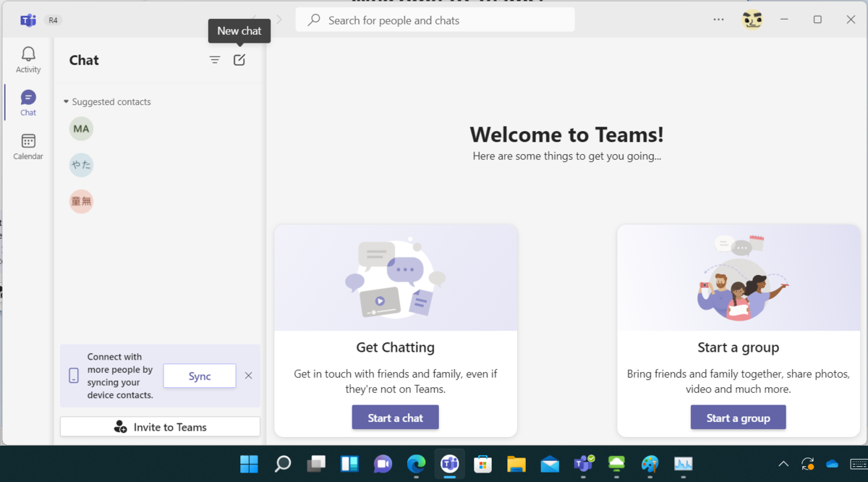868x482 pixels.
Task: Open Teams work app with green badge
Action: click(583, 464)
